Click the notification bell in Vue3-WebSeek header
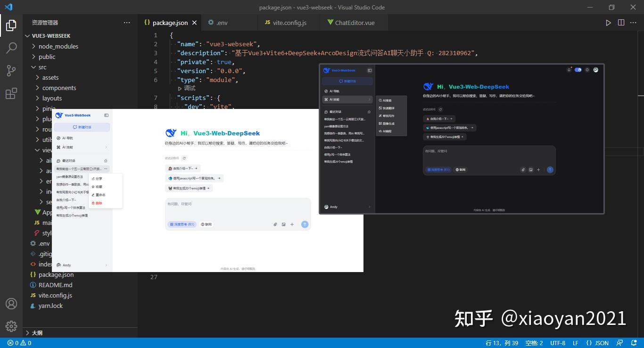 coord(569,69)
